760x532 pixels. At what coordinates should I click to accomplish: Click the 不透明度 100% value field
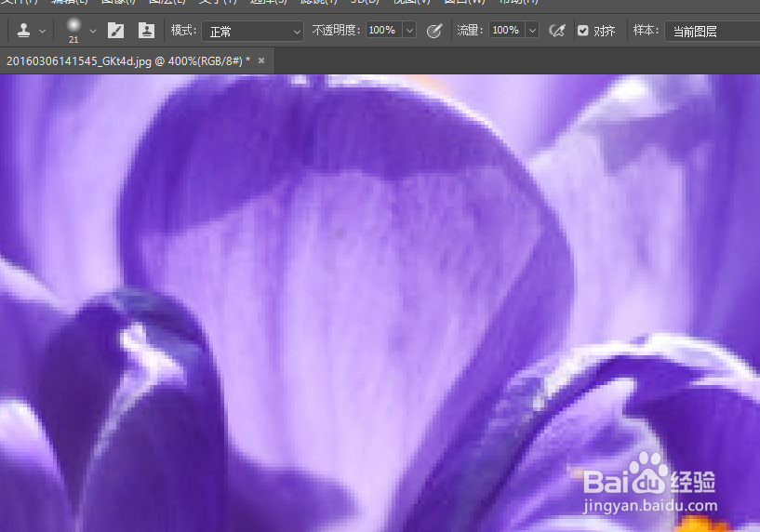click(383, 30)
